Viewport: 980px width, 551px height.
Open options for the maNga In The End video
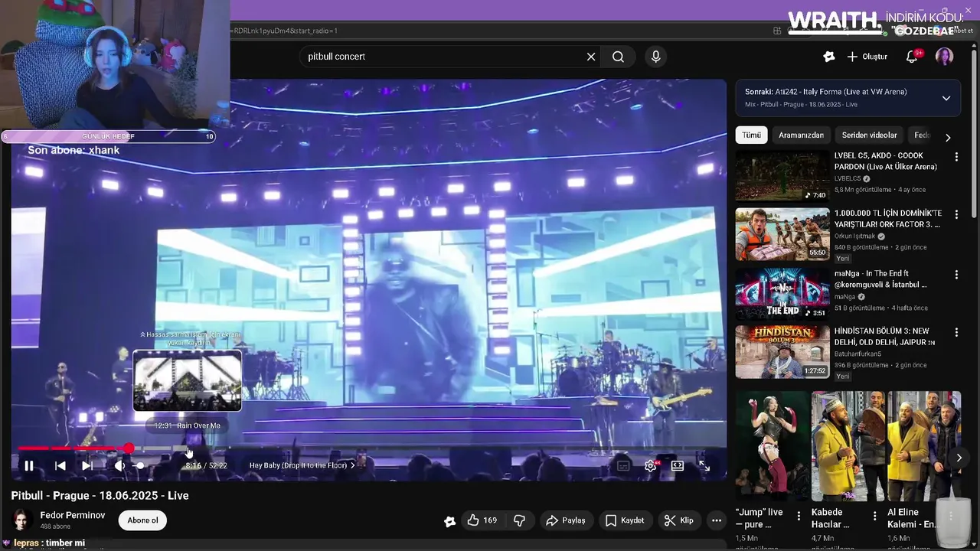(x=955, y=275)
